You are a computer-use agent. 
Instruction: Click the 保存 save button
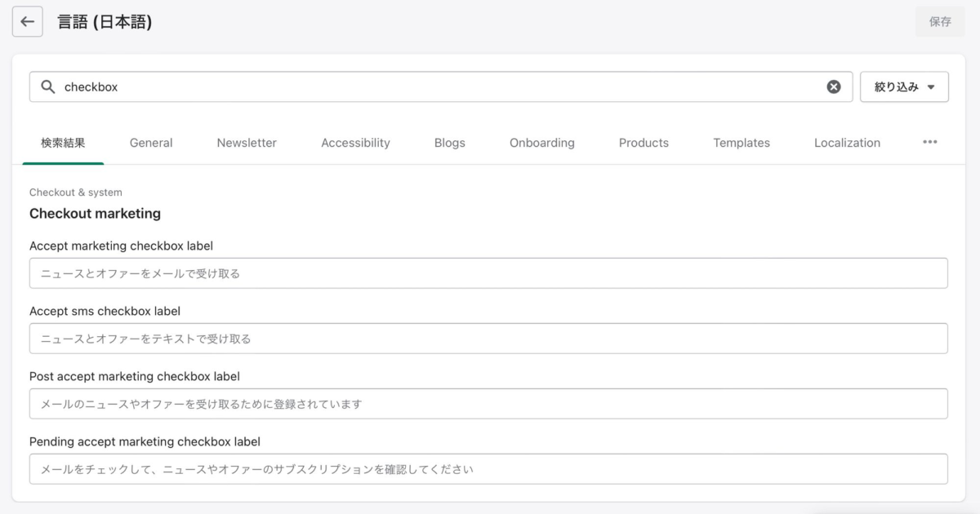[940, 22]
